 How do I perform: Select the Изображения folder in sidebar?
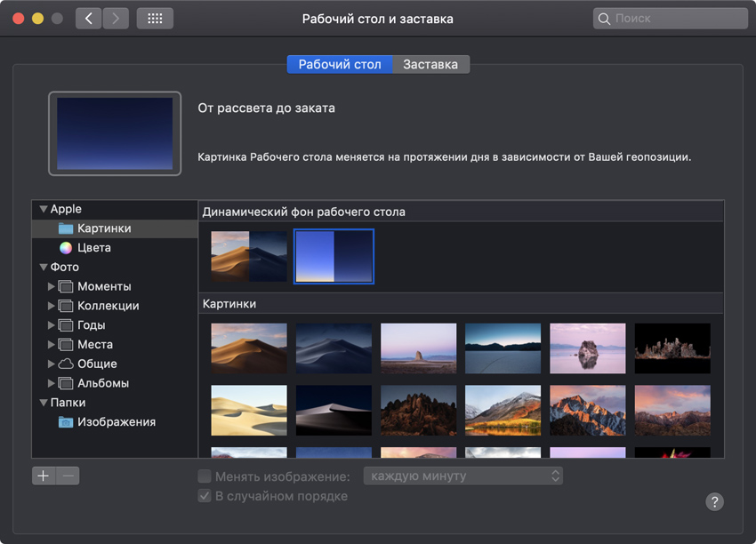point(116,422)
